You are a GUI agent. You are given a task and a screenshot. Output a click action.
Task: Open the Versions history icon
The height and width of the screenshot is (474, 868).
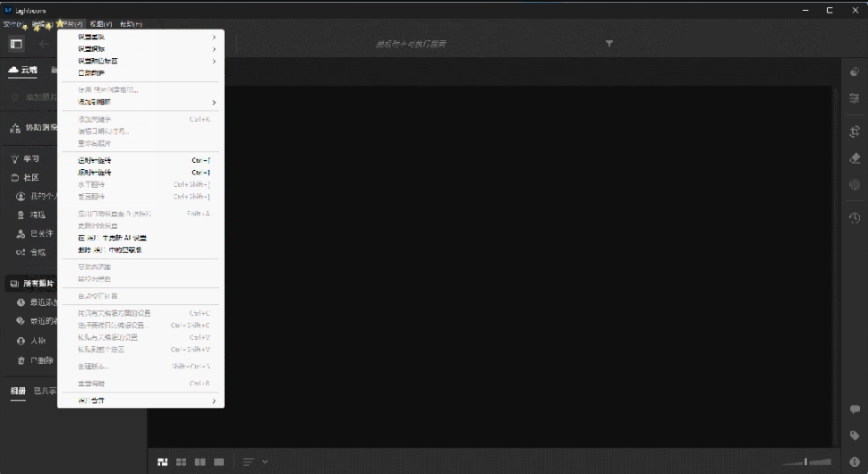pyautogui.click(x=855, y=218)
